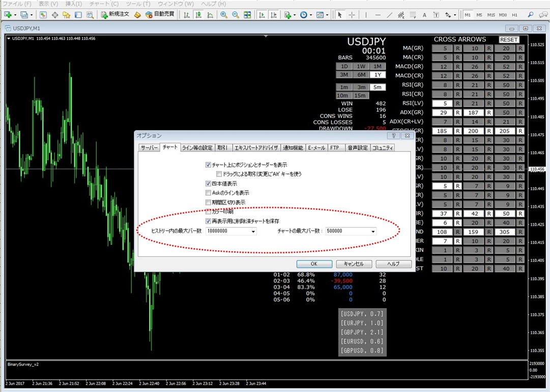Click the [GBPJPY, 2.1] pair entry

tap(362, 332)
